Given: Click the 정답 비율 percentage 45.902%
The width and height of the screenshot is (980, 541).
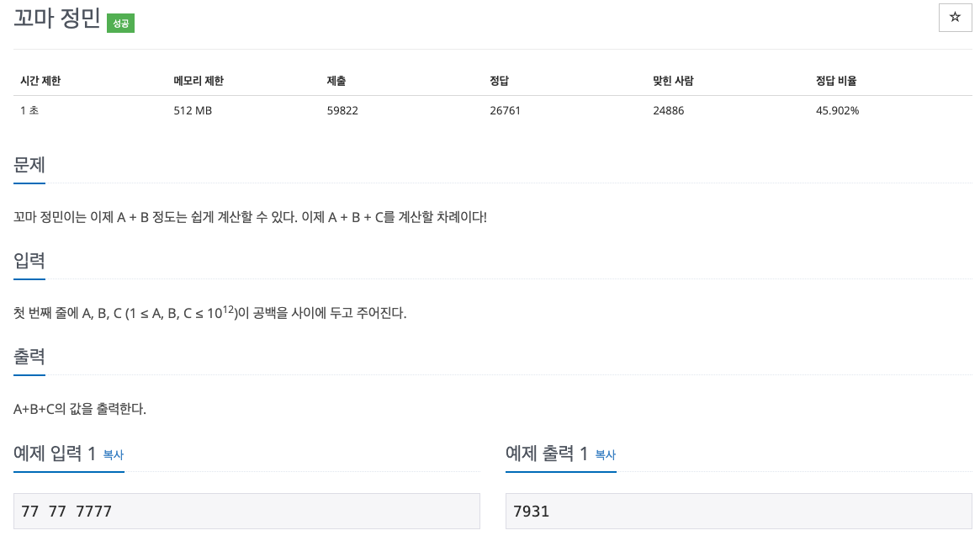Looking at the screenshot, I should click(837, 110).
